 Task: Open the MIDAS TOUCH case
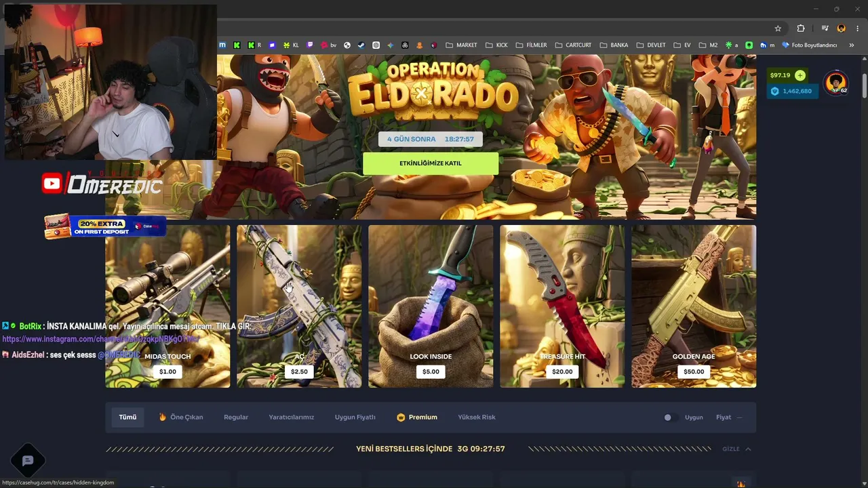click(x=167, y=306)
